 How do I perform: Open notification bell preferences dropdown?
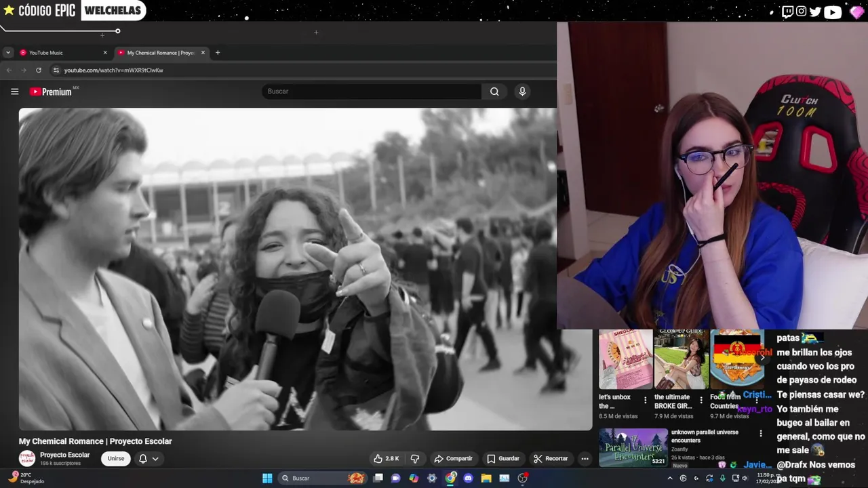[x=149, y=459]
